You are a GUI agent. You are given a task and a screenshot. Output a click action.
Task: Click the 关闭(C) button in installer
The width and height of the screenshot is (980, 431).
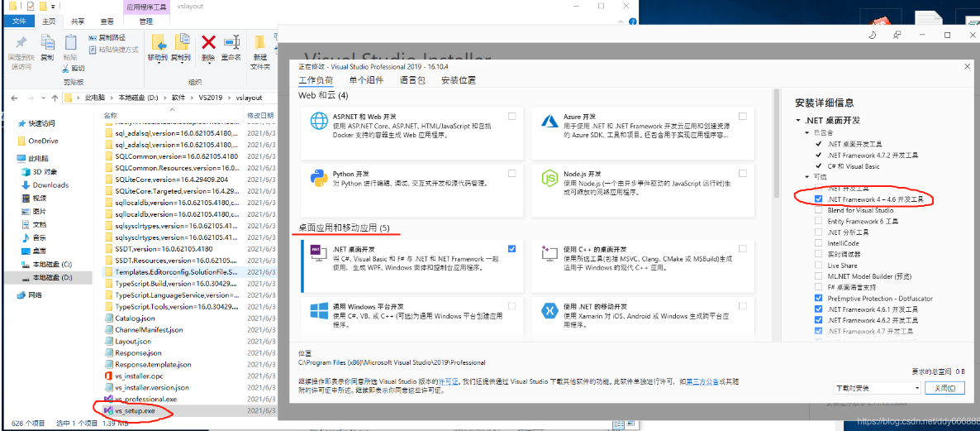[x=945, y=389]
